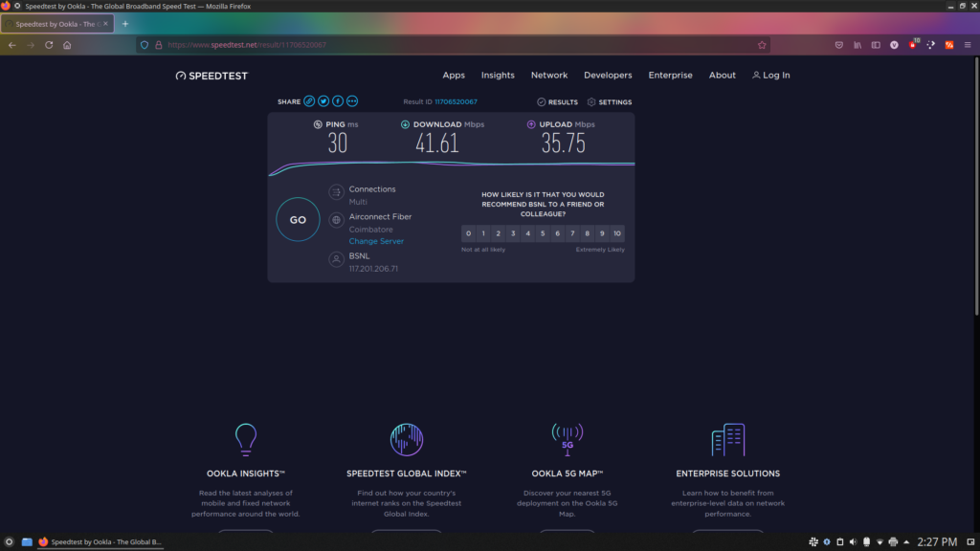Share the result on Twitter
Screen dimensions: 980x551
tap(323, 101)
